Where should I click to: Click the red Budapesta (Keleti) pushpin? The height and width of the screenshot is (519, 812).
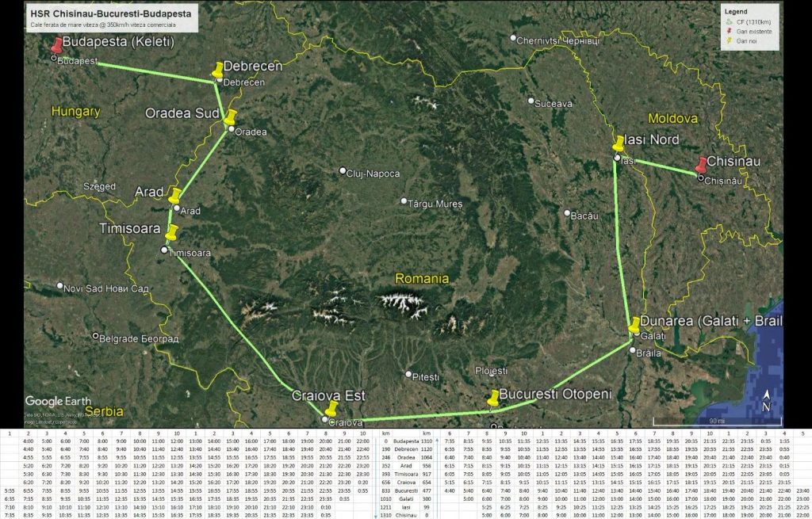pyautogui.click(x=57, y=45)
